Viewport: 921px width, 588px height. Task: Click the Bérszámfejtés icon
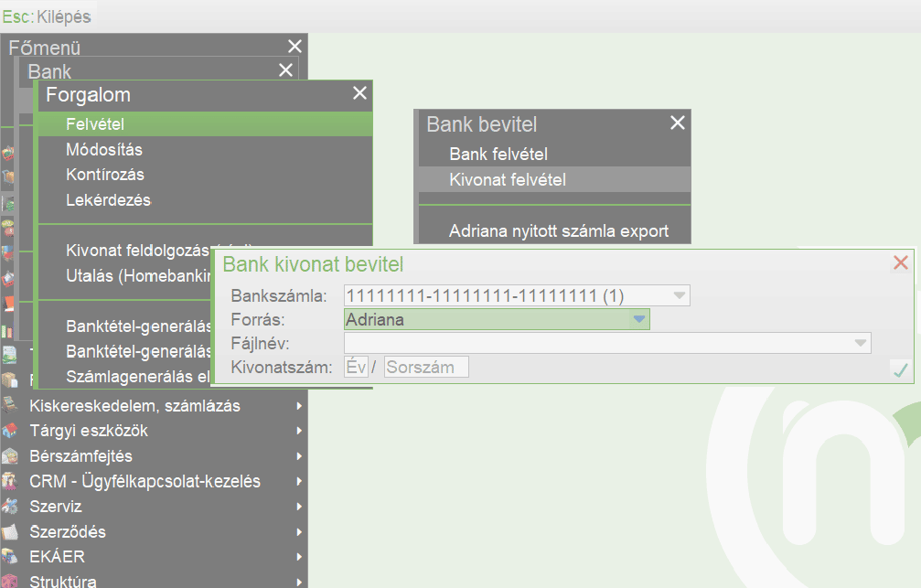tap(9, 455)
